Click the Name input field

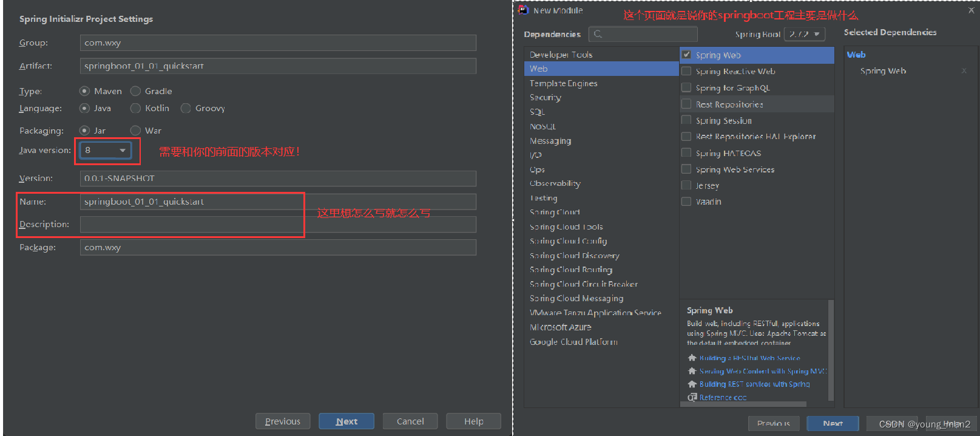(x=278, y=202)
